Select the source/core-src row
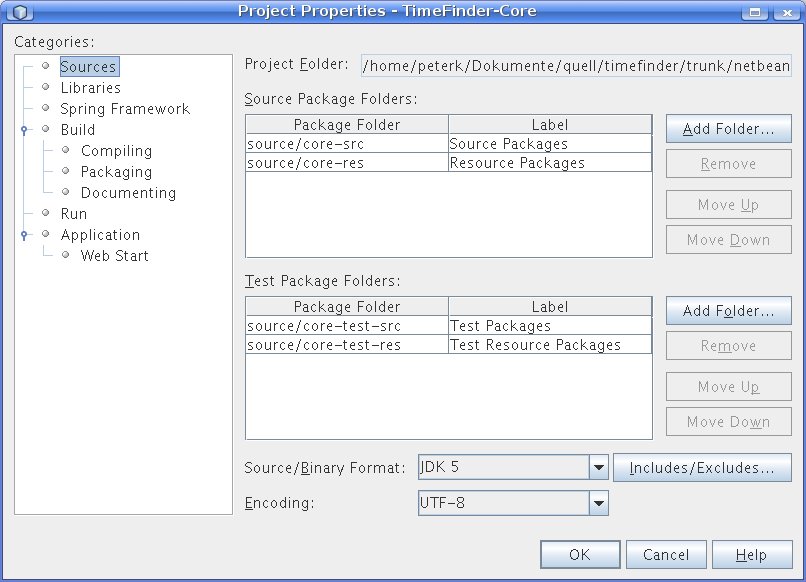The width and height of the screenshot is (806, 582). pos(346,144)
